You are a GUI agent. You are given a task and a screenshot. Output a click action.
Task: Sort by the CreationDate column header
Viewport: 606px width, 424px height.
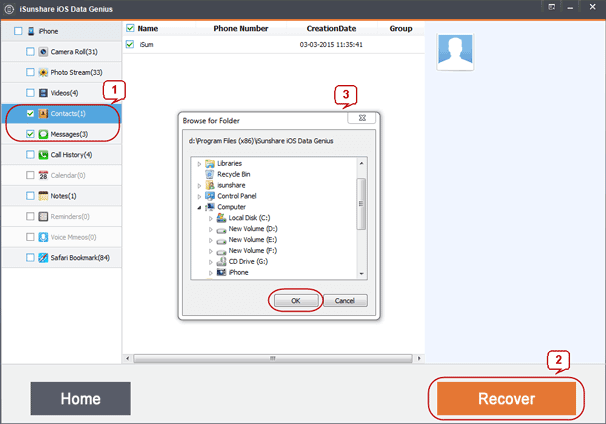(x=331, y=29)
